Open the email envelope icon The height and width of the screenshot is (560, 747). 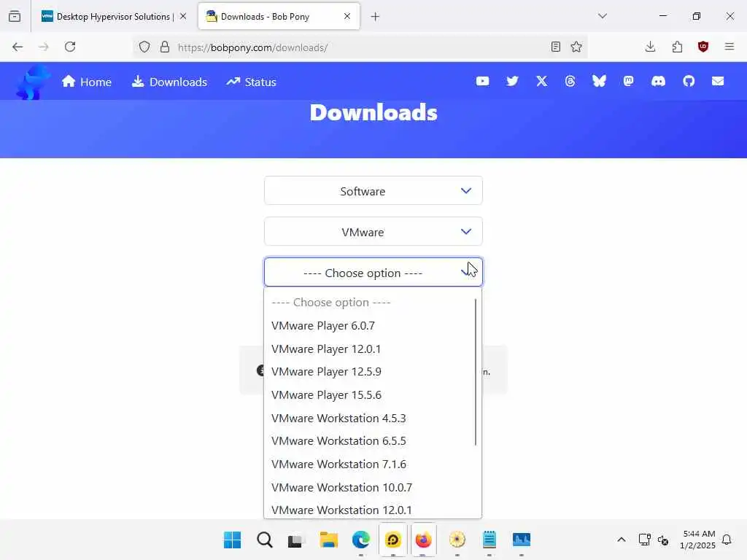coord(718,82)
